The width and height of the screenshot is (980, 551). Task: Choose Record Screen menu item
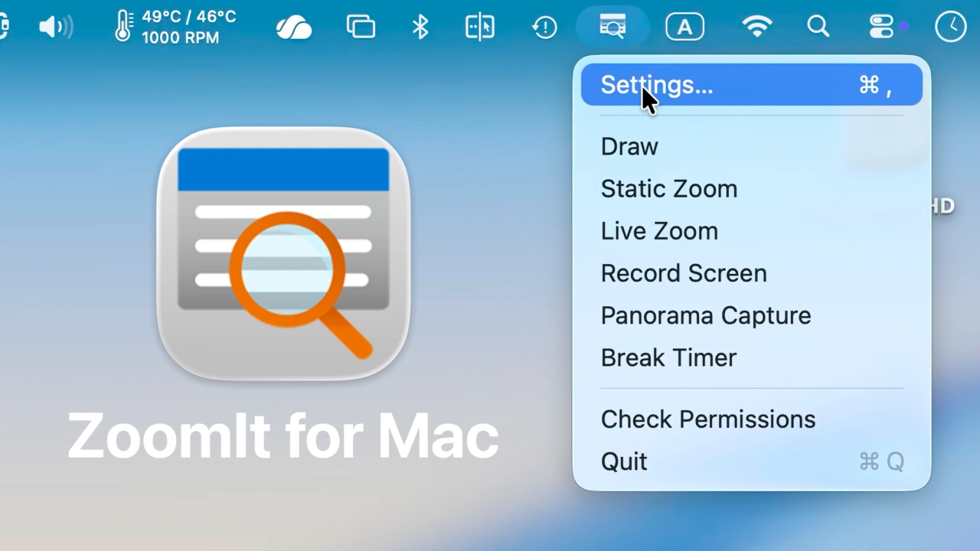(x=752, y=272)
